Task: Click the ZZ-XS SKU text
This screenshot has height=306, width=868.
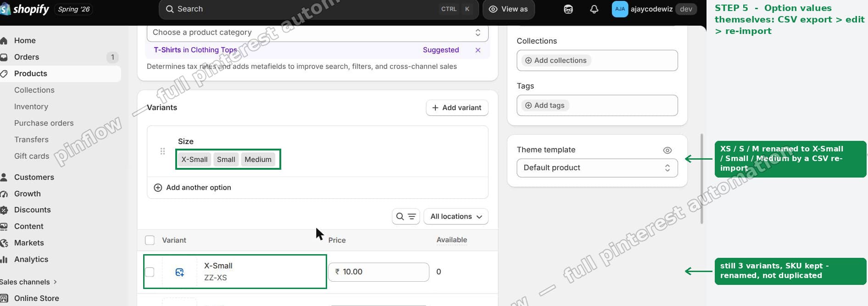Action: click(x=216, y=278)
